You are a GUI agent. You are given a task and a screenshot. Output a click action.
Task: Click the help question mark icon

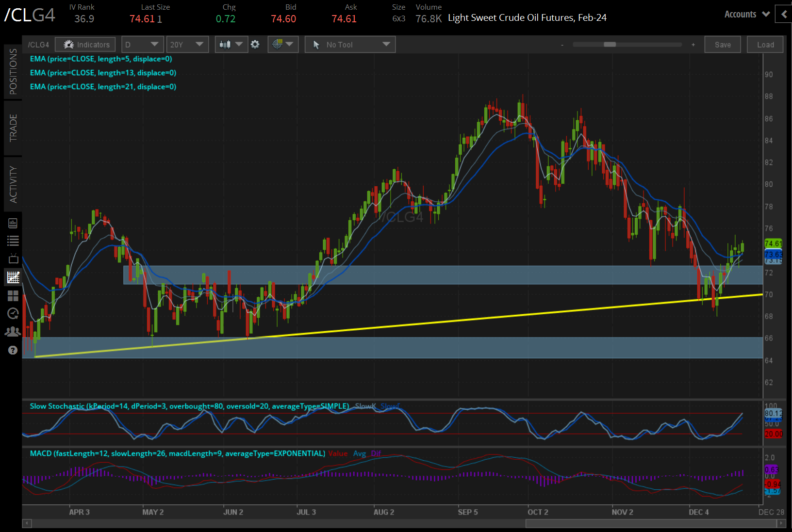coord(13,350)
